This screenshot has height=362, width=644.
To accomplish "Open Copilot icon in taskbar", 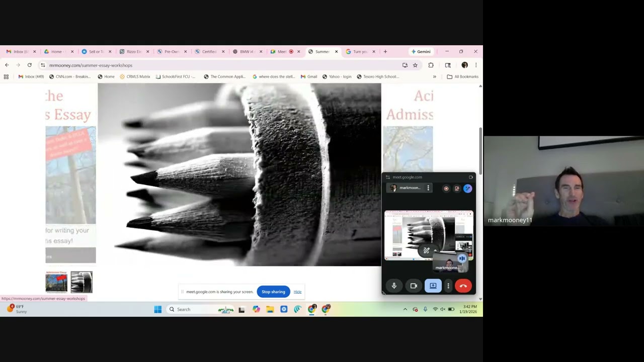I will click(256, 309).
